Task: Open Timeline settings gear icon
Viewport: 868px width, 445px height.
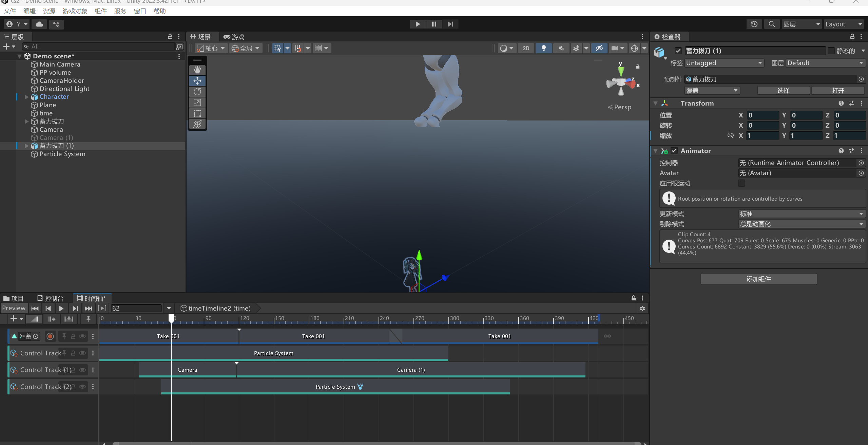Action: 642,309
